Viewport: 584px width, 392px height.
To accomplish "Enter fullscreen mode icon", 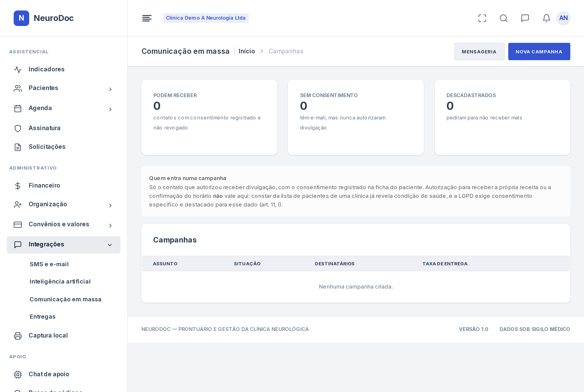I will pos(482,18).
